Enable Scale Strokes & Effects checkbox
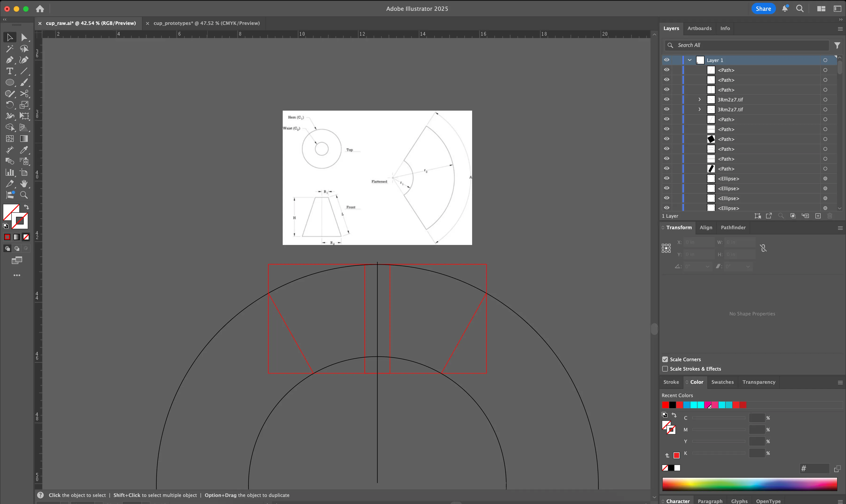 point(665,369)
